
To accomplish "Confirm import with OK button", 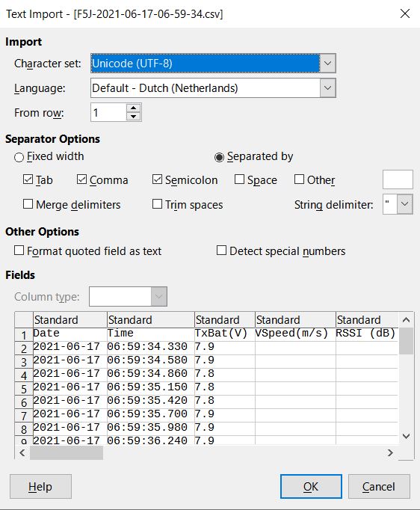I will click(x=311, y=487).
